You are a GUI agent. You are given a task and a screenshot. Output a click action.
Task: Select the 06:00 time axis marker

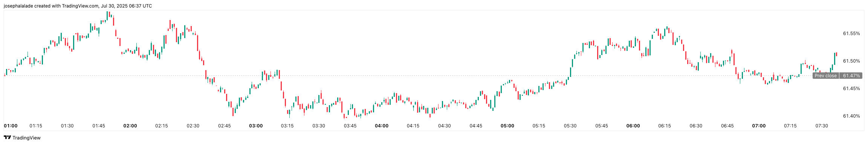pos(633,126)
